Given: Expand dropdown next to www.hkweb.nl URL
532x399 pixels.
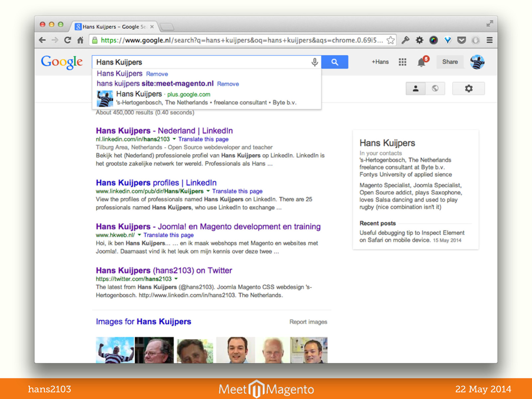Looking at the screenshot, I should [139, 235].
